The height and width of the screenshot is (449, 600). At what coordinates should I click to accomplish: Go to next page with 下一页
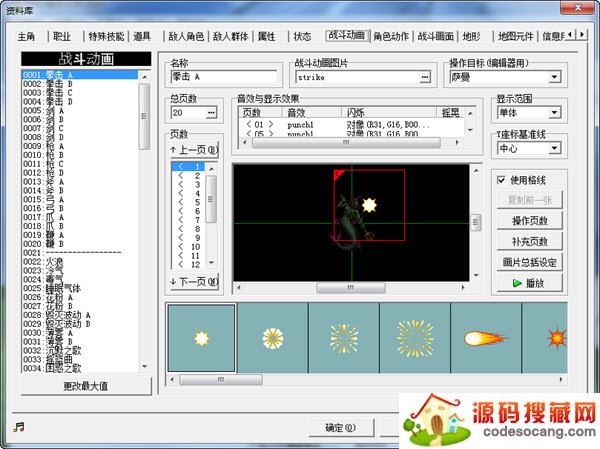194,282
